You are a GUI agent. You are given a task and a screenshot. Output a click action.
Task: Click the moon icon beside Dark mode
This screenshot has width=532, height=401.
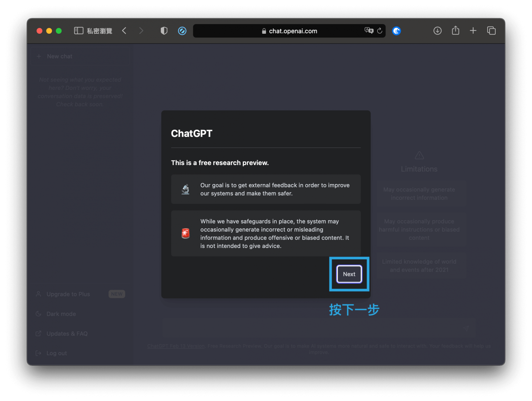[39, 314]
